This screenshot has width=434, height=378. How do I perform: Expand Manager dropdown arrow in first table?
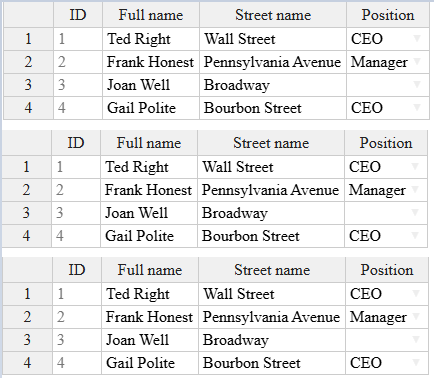tap(417, 61)
